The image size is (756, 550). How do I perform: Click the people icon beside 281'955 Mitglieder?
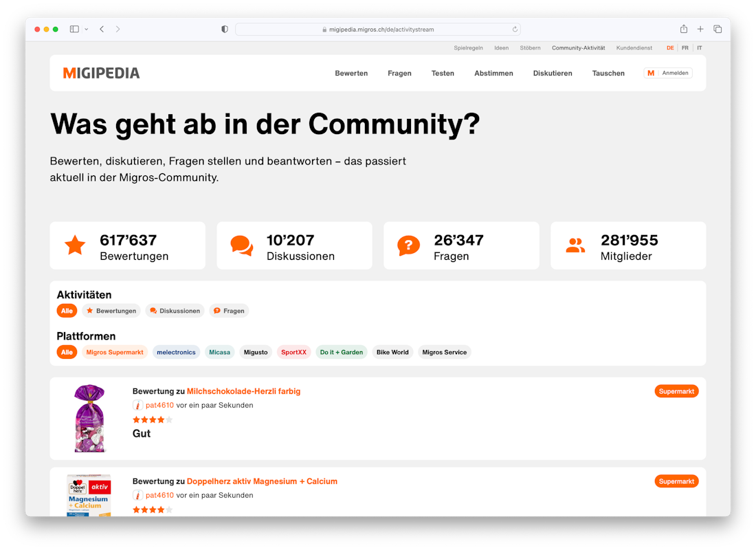click(575, 245)
